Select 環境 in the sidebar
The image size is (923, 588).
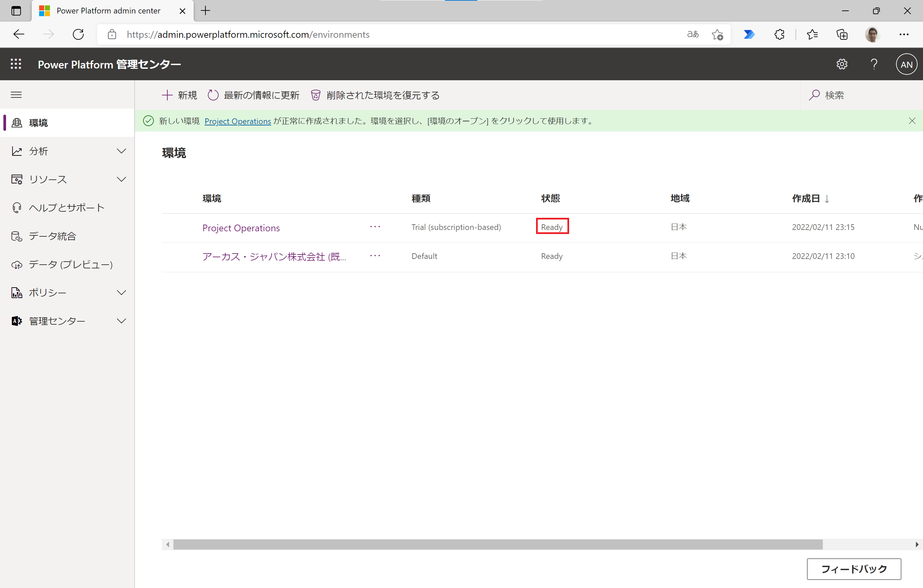click(67, 123)
